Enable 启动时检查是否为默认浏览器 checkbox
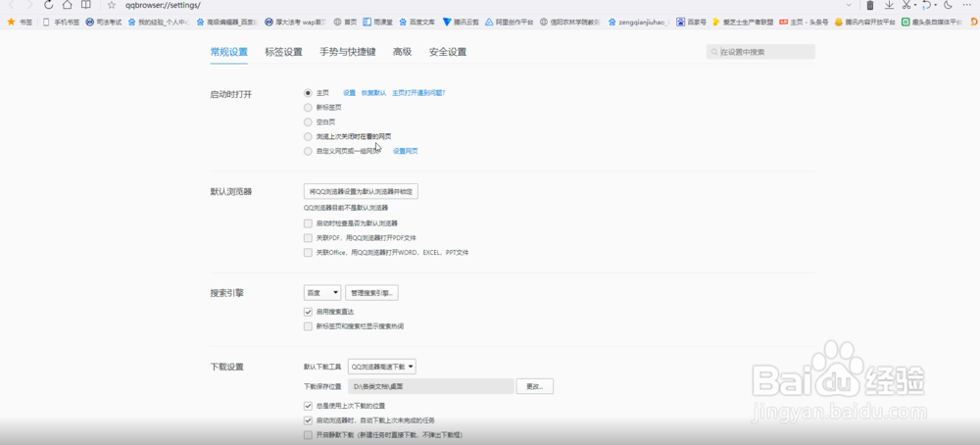Viewport: 980px width, 445px height. (x=308, y=223)
